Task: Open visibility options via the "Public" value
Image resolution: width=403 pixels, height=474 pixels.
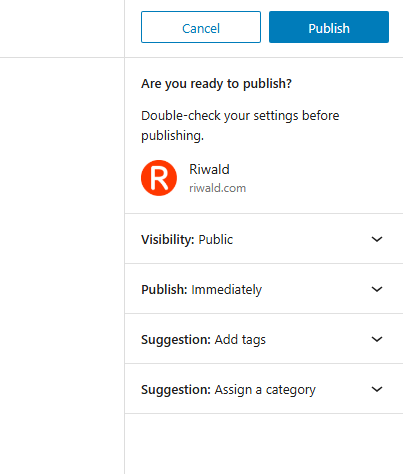Action: (216, 240)
